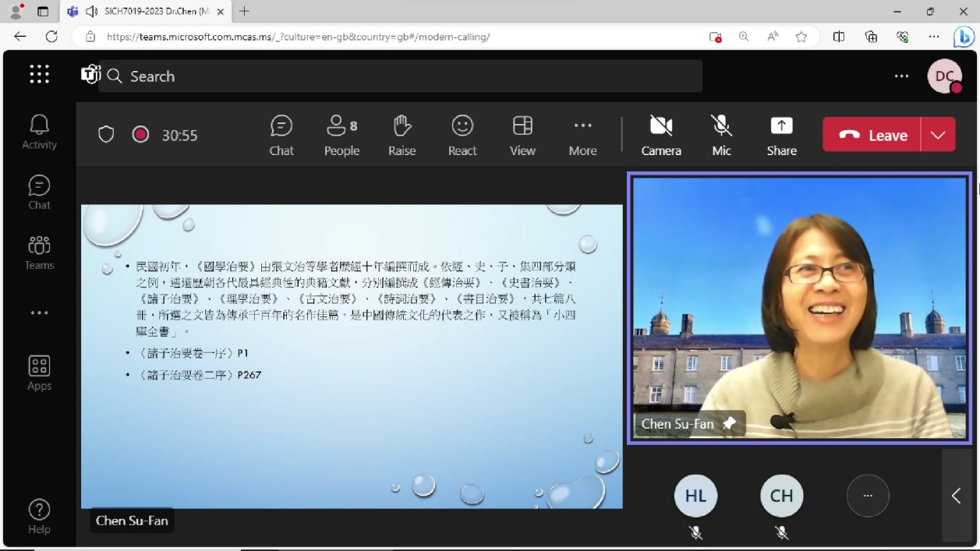
Task: View site information lock icon
Action: 90,37
